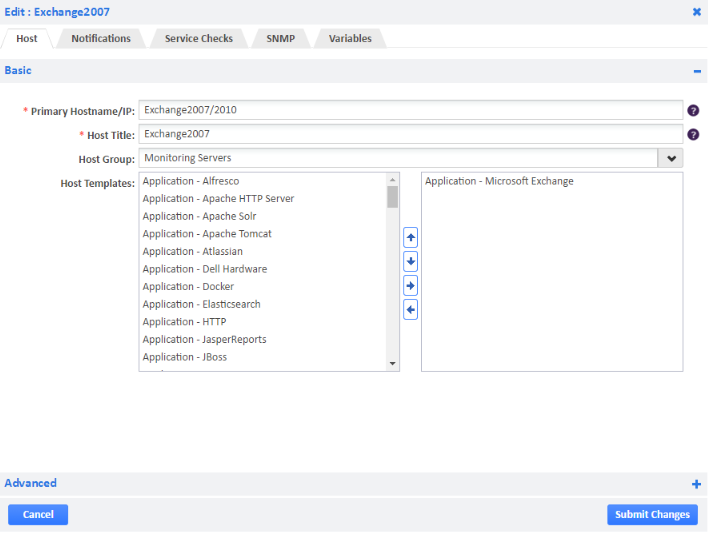Click the left arrow to remove template
Screen dimensions: 708x533
(x=410, y=310)
